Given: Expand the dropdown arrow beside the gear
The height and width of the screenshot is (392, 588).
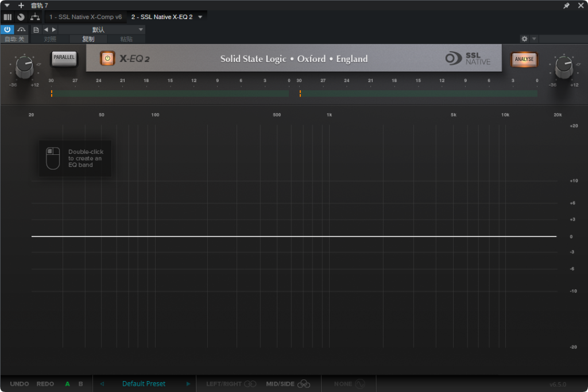Looking at the screenshot, I should pos(534,38).
